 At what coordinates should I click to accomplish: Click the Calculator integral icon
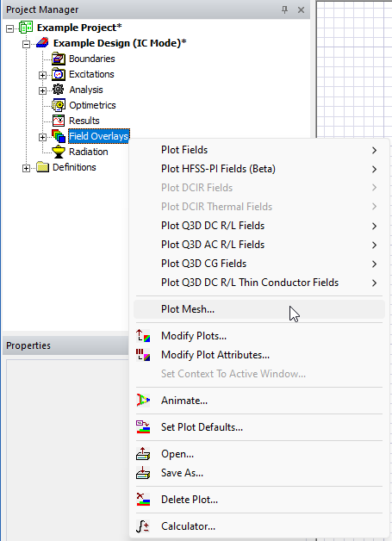click(143, 526)
